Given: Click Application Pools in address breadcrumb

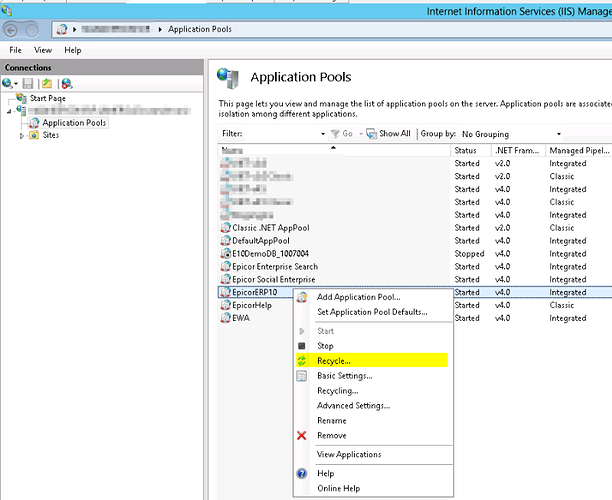Looking at the screenshot, I should 200,29.
